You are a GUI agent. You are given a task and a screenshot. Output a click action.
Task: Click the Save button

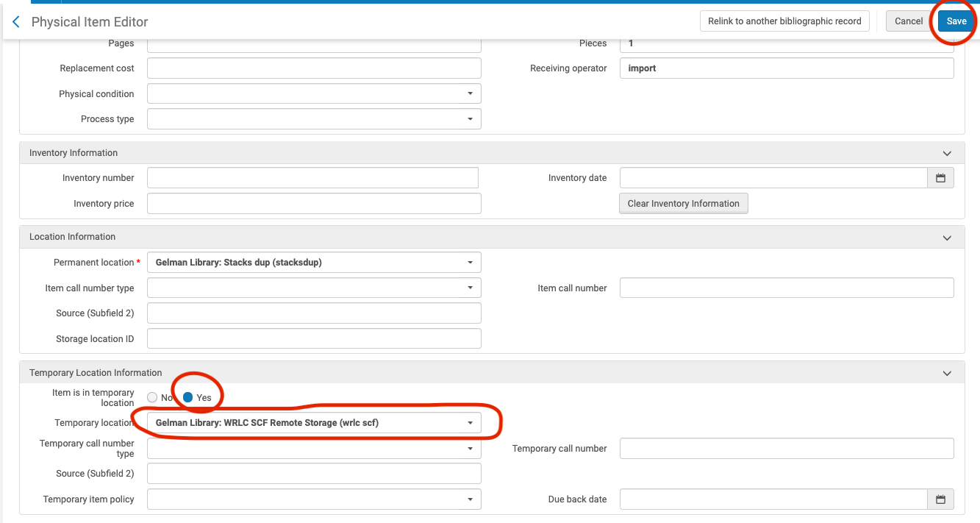[x=956, y=21]
